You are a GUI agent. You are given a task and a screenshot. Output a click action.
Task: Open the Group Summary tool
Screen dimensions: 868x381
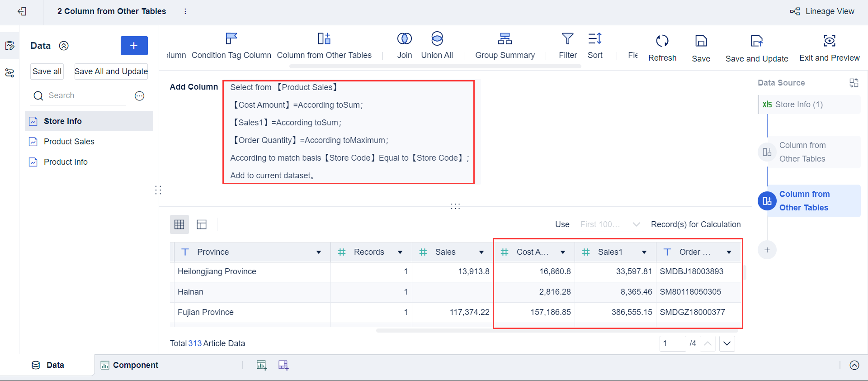[505, 39]
